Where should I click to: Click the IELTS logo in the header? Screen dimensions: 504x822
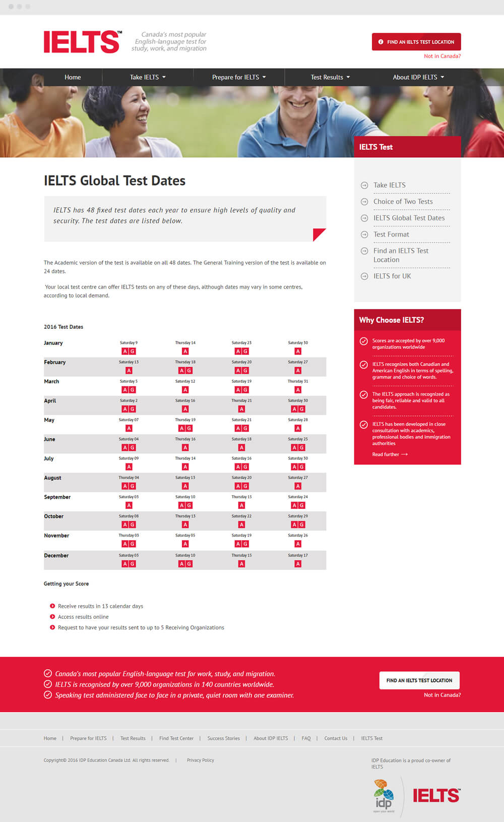coord(83,41)
